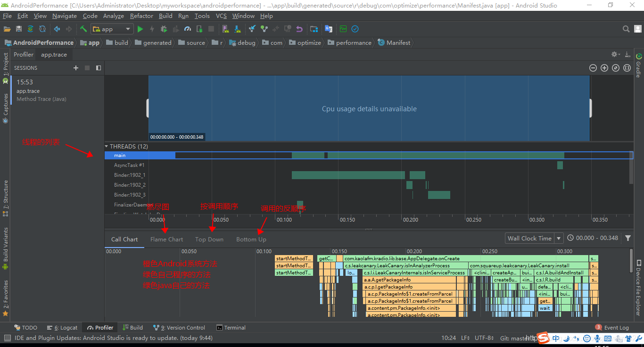This screenshot has width=644, height=347.
Task: Open the LF line separator selector
Action: (x=465, y=338)
